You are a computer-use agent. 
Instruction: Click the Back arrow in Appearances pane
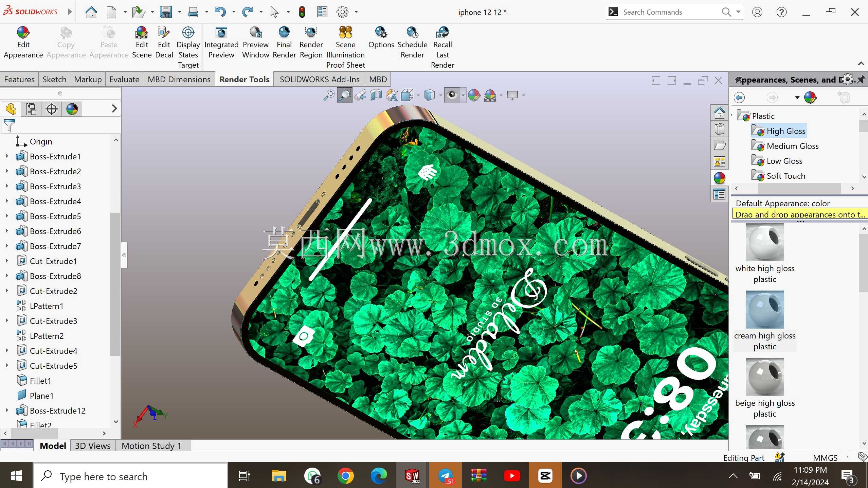point(739,98)
